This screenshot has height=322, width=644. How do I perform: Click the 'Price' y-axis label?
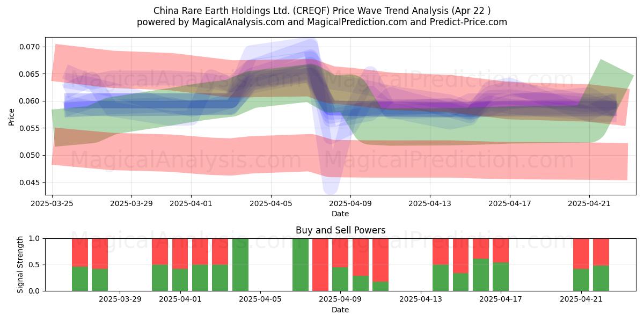11,116
